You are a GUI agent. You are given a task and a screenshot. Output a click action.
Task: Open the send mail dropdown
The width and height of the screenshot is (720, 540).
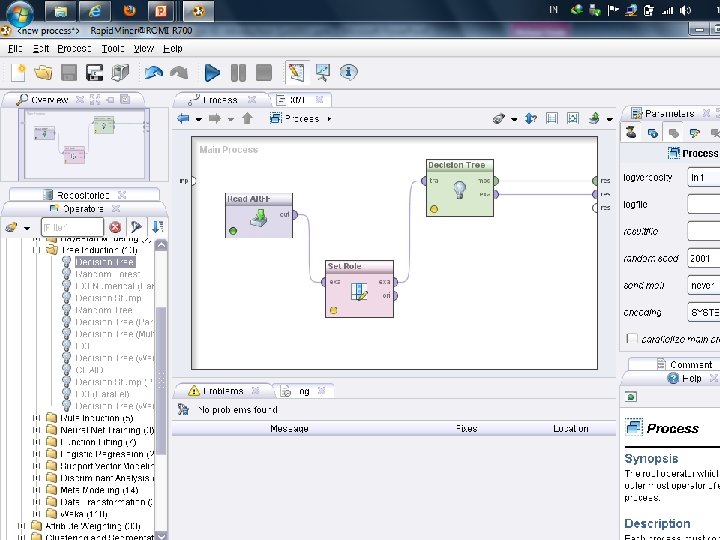[702, 285]
